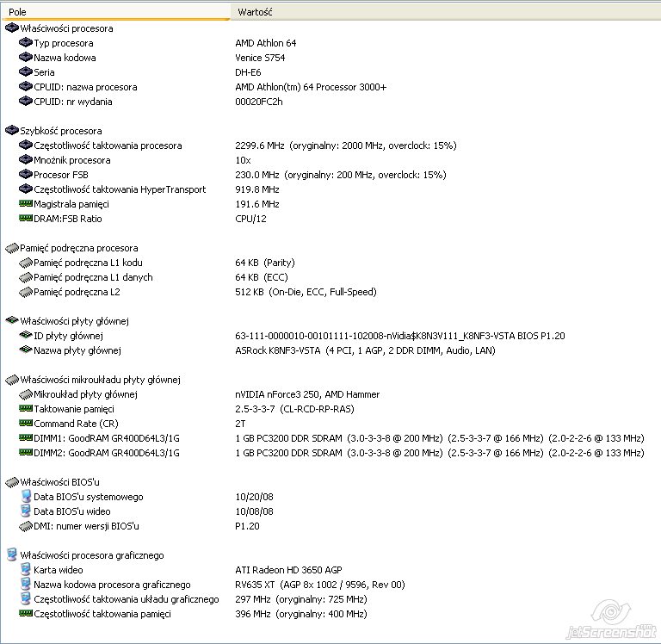Click the value AMD Athlon 64
661x644 pixels.
266,43
